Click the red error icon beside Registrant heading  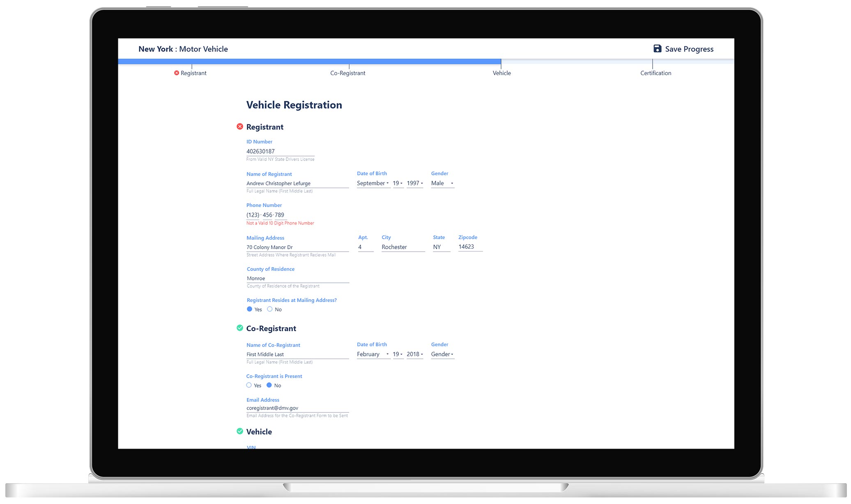(240, 126)
